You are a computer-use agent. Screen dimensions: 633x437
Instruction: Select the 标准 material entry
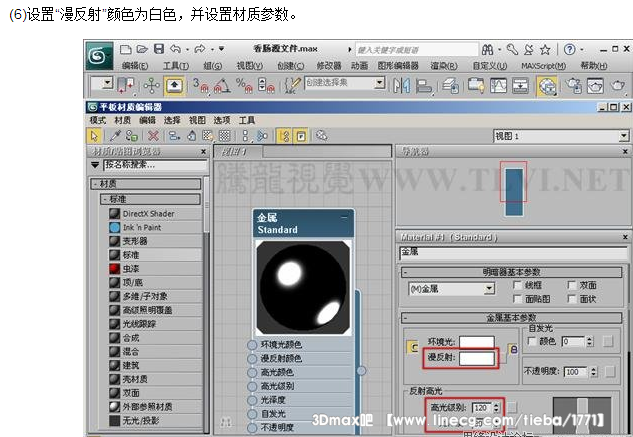coord(155,255)
